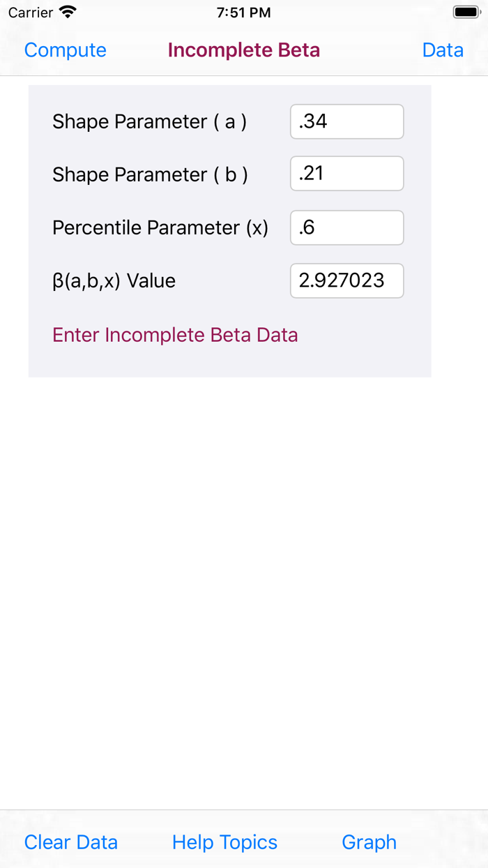
Task: Click the Incomplete Beta title
Action: pyautogui.click(x=244, y=50)
